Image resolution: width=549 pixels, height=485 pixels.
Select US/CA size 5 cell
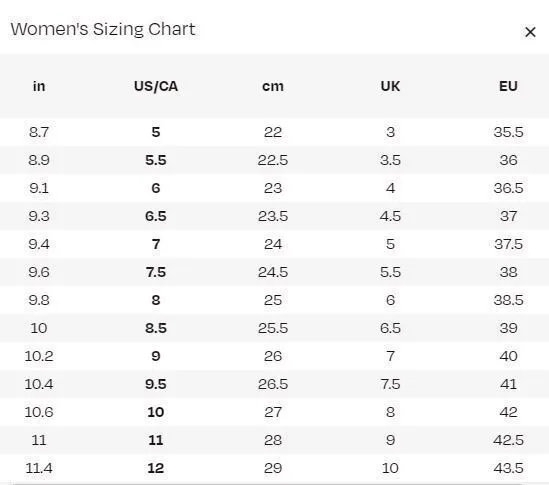[156, 132]
